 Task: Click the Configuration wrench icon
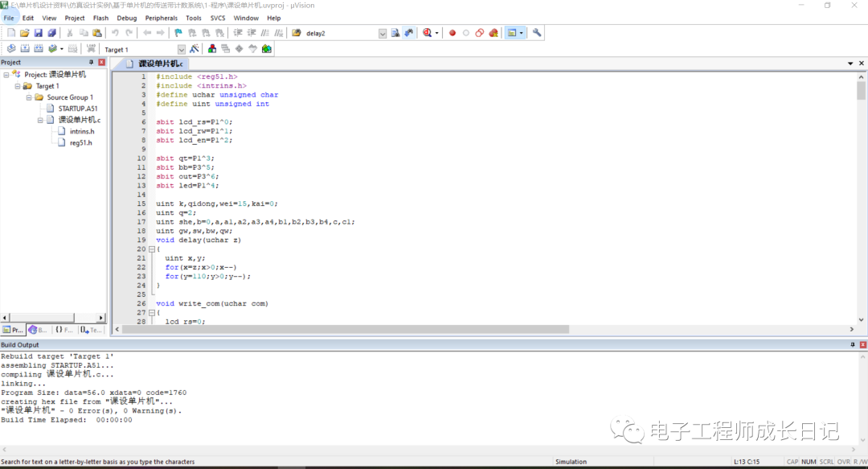point(537,33)
